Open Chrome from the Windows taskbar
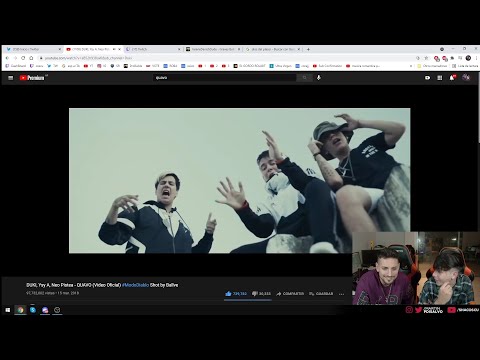Screen dimensions: 480x360 click(20, 310)
